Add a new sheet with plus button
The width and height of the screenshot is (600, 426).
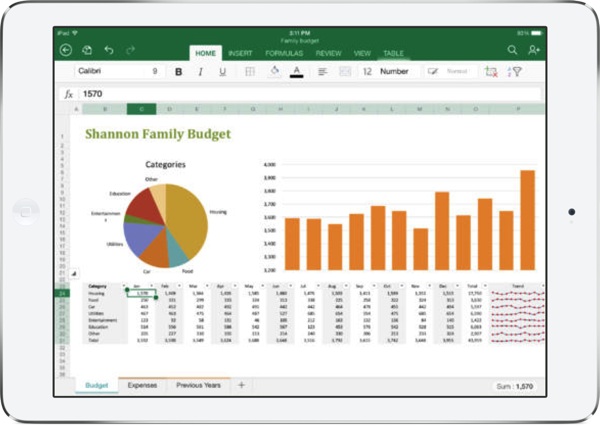pyautogui.click(x=241, y=385)
